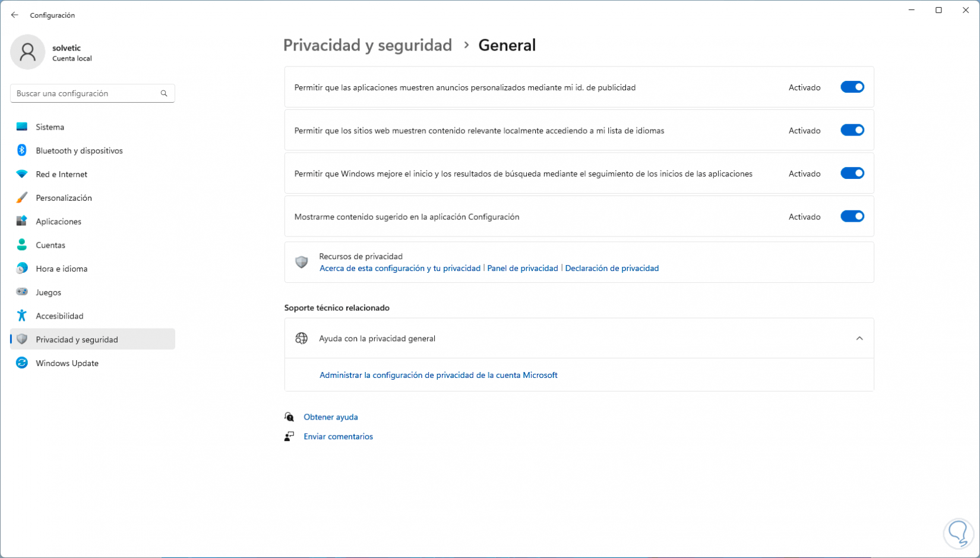Screen dimensions: 980x558
Task: Navigate back to Privacidad y seguridad breadcrumb
Action: coord(367,45)
